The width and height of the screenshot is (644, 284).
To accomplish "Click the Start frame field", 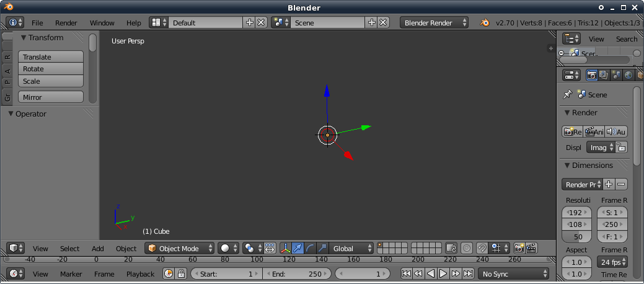I will 226,273.
